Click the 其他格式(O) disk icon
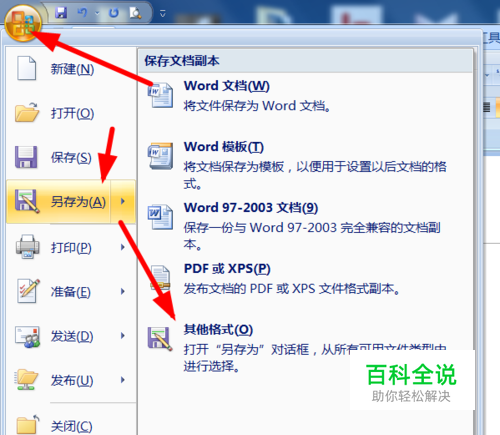 pyautogui.click(x=161, y=339)
